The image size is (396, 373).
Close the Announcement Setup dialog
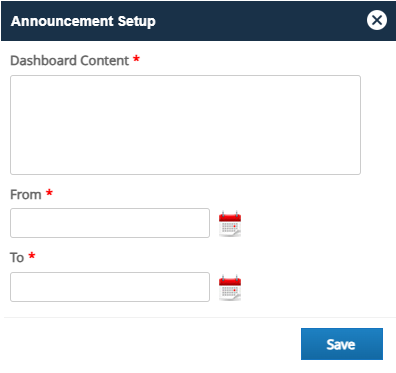377,20
